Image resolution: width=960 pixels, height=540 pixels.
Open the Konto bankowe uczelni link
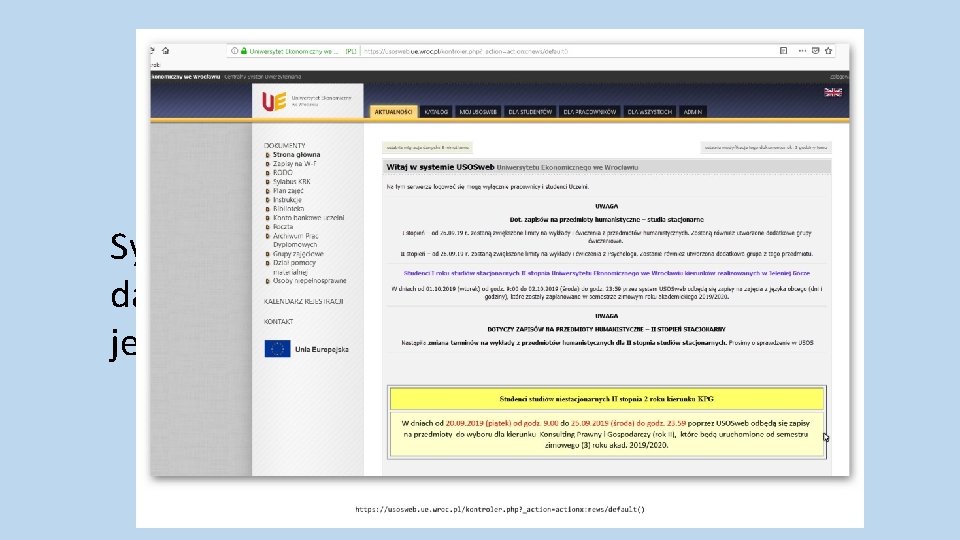(309, 218)
